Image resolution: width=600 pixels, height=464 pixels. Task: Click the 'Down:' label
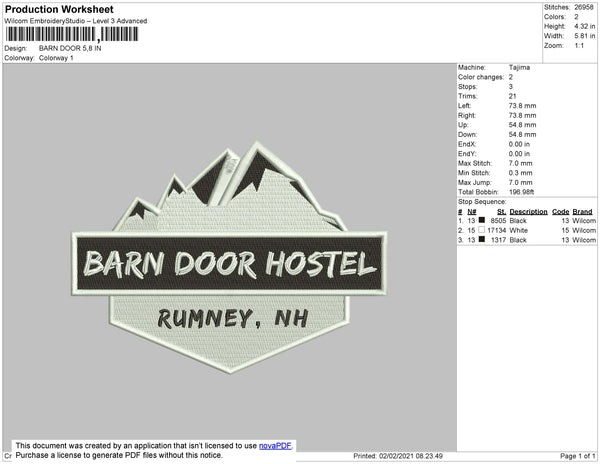[467, 134]
